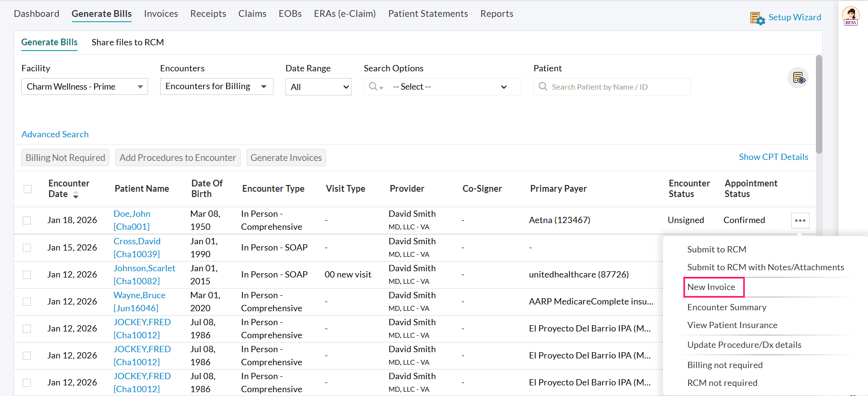Open the Advanced Search link
The height and width of the screenshot is (396, 868).
(x=55, y=134)
